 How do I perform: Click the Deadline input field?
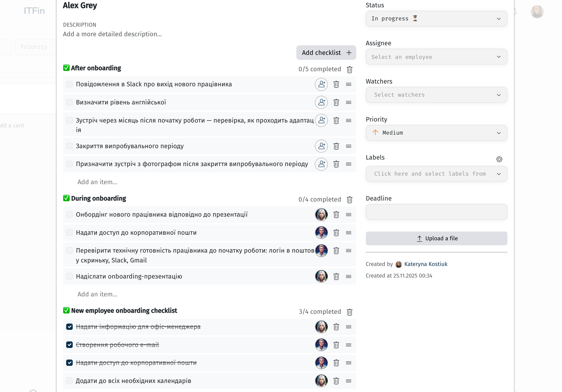click(436, 212)
